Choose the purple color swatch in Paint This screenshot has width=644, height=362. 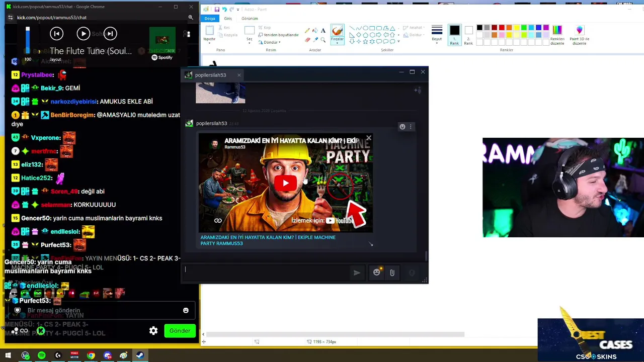pyautogui.click(x=546, y=28)
